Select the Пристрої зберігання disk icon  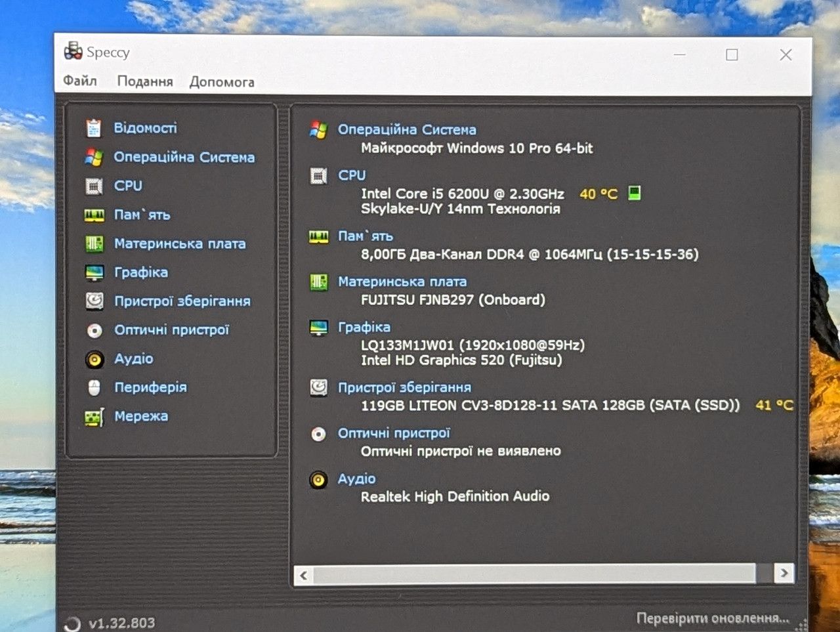click(x=94, y=301)
